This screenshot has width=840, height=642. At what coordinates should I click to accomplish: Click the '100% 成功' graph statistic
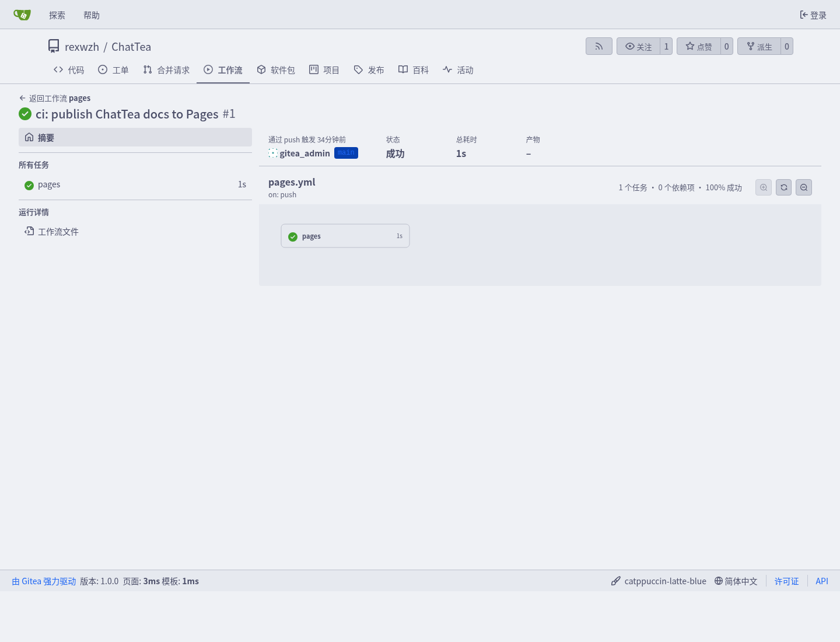pos(724,188)
